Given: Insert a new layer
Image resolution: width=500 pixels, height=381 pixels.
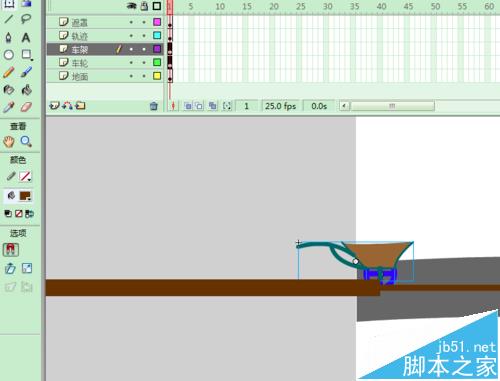Looking at the screenshot, I should [54, 106].
